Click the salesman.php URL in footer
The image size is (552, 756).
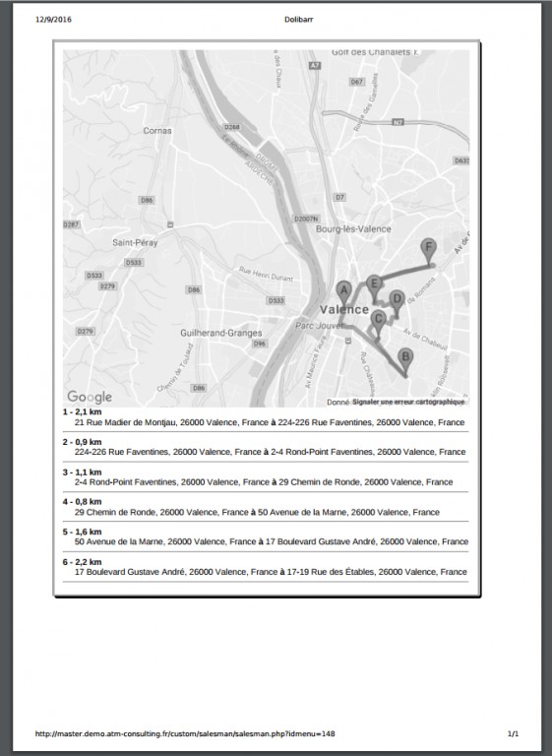coord(185,733)
